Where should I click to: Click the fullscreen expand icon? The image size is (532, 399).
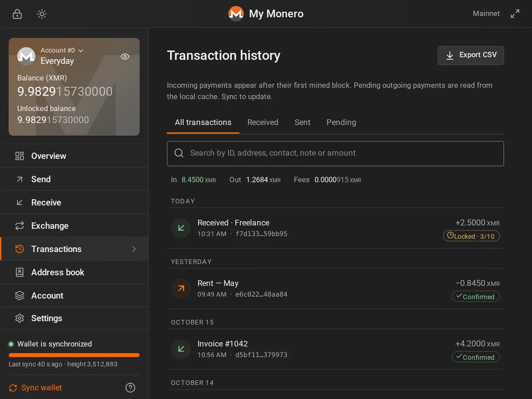pyautogui.click(x=515, y=14)
